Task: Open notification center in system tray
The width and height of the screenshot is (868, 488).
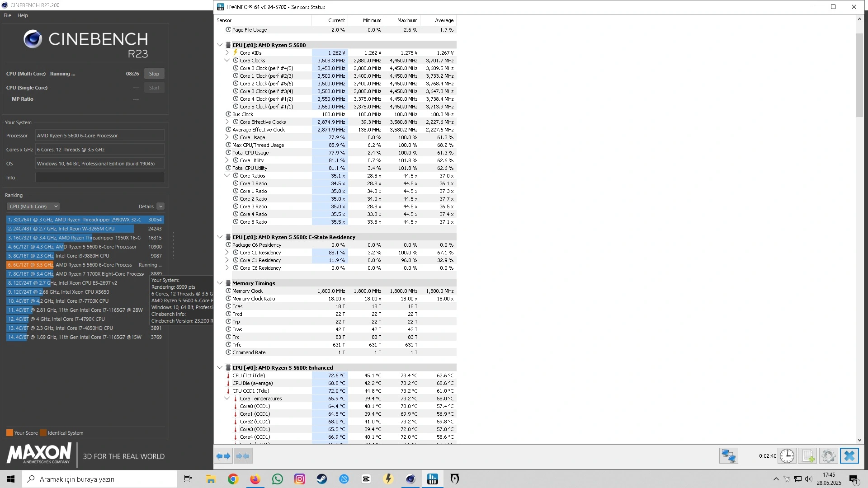Action: (x=854, y=479)
